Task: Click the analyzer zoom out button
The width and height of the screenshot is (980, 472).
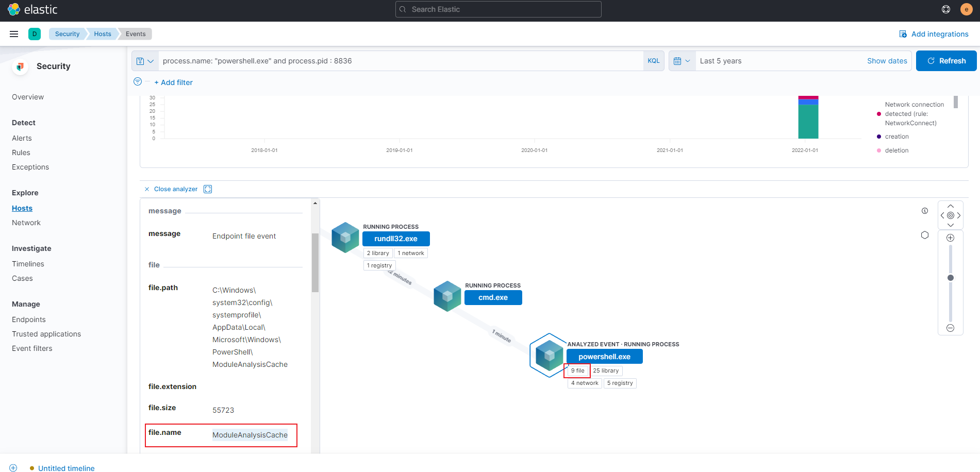Action: click(950, 328)
